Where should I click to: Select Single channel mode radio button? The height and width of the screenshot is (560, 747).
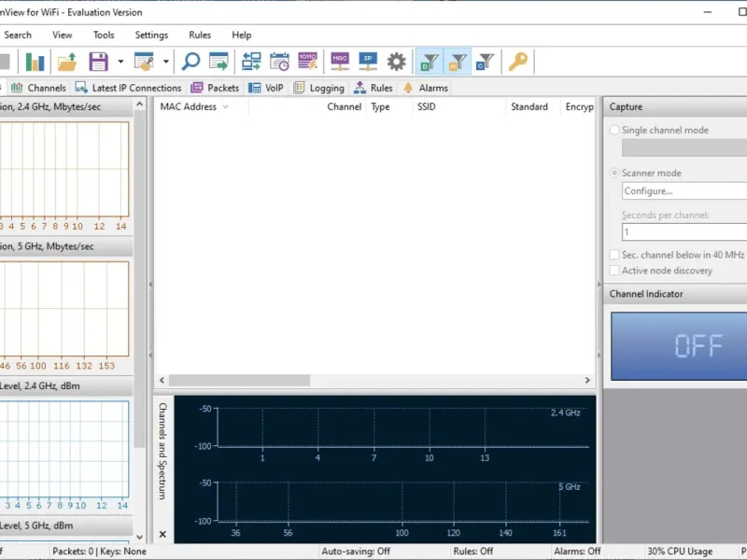click(x=614, y=131)
